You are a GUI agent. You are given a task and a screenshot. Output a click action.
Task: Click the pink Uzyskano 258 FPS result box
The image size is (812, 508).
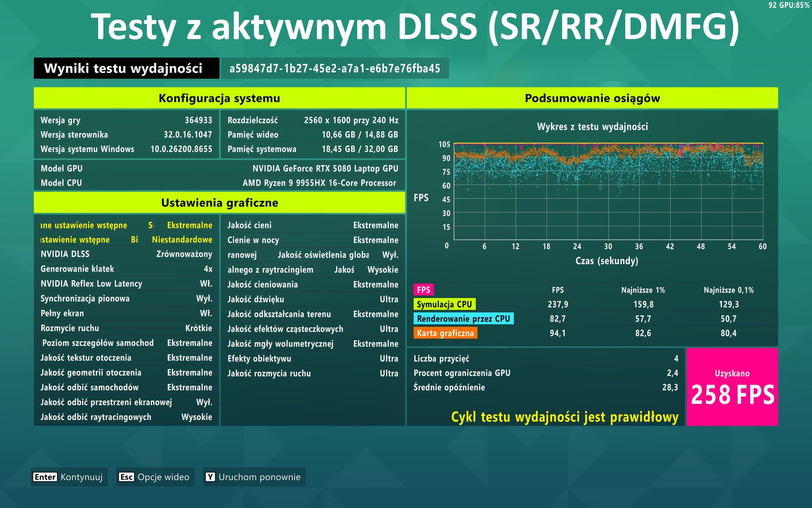tap(732, 387)
